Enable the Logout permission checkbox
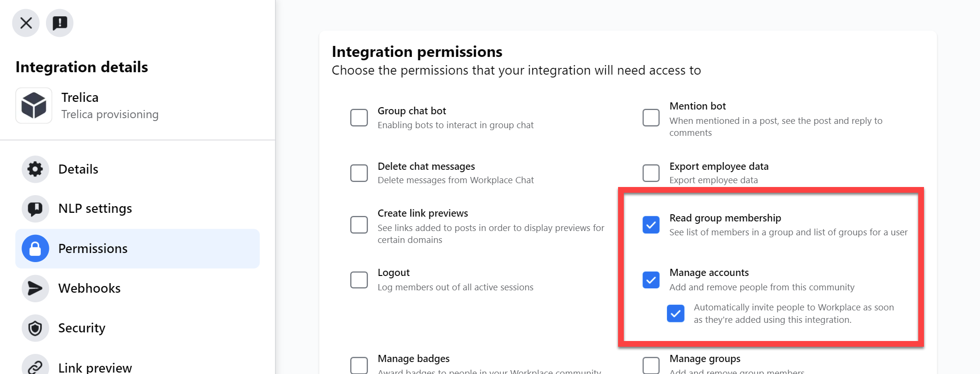 pos(359,280)
